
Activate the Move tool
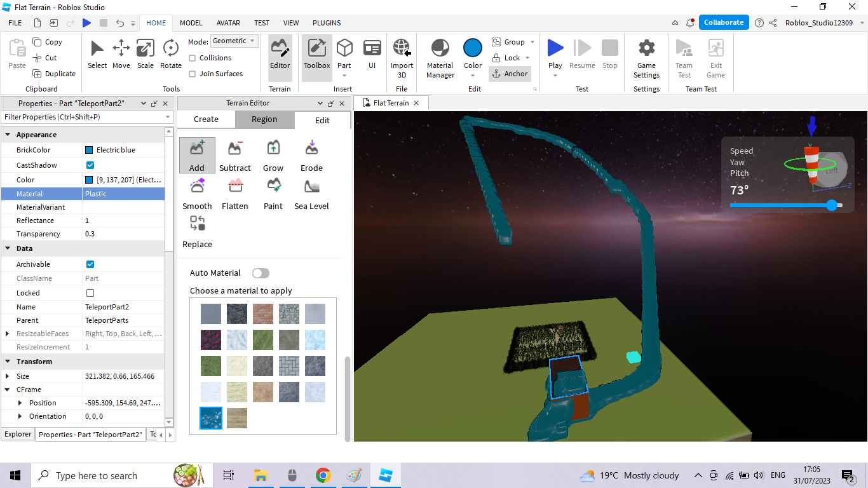click(x=121, y=54)
